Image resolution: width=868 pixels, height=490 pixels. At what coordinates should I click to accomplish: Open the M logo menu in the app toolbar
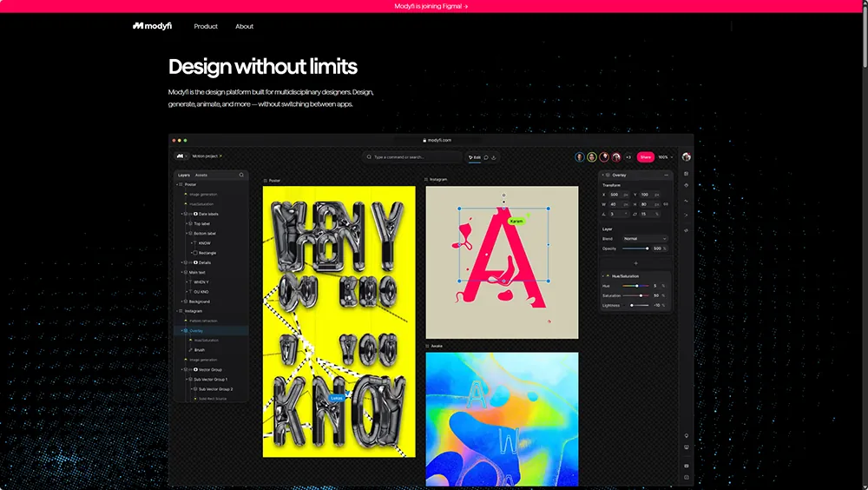click(x=181, y=156)
